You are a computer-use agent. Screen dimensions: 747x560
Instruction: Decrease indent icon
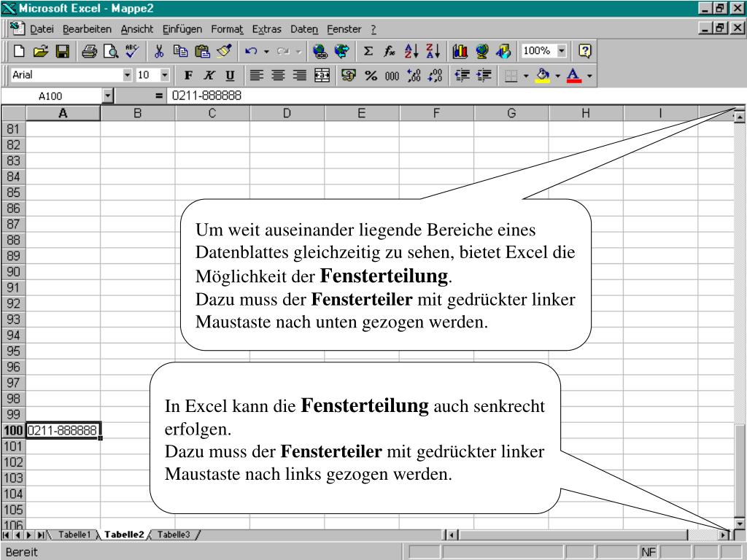coord(462,75)
